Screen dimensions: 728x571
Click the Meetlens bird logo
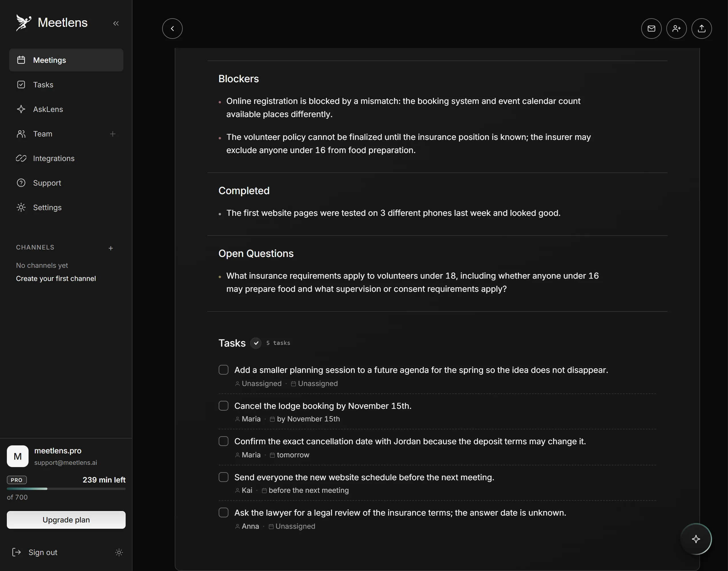point(24,23)
